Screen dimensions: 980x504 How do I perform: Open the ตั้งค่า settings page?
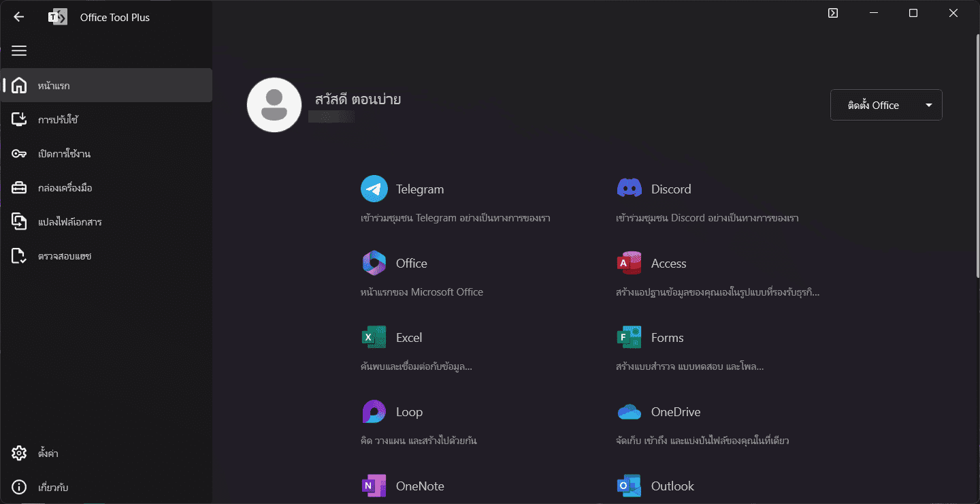[106, 453]
